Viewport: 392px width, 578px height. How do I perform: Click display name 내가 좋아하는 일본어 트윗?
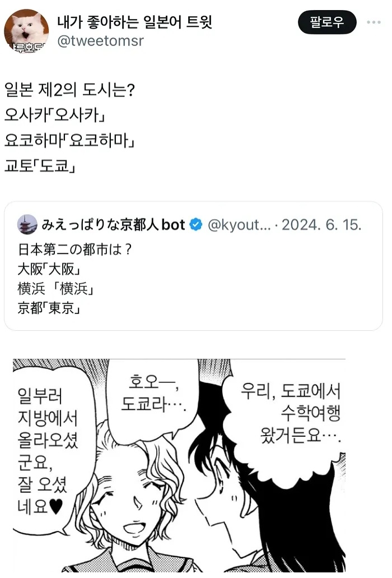[x=135, y=22]
